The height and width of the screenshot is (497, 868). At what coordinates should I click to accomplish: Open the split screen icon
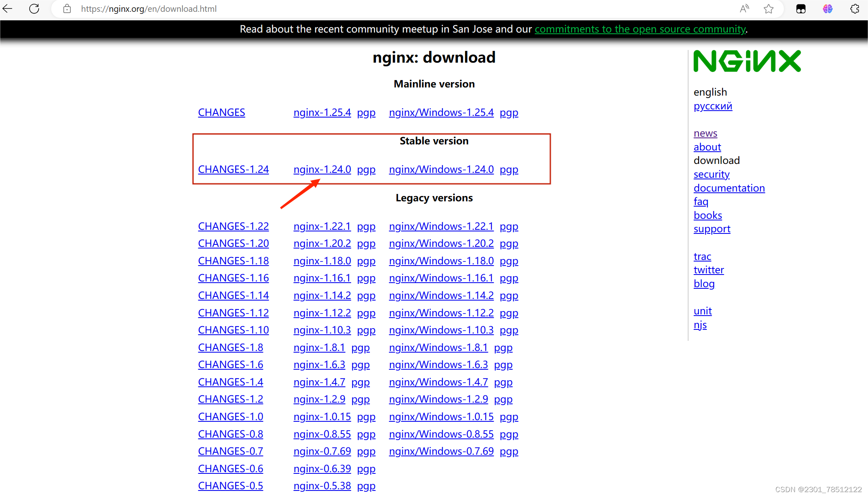click(801, 9)
